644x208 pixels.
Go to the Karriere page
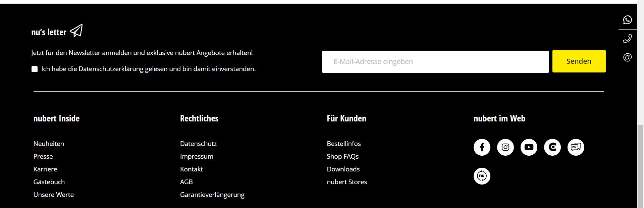[x=45, y=169]
